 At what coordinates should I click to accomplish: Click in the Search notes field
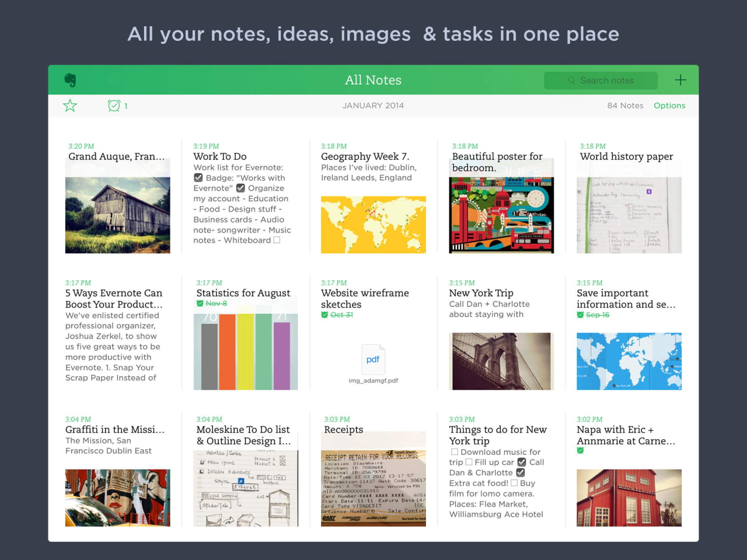(x=606, y=80)
